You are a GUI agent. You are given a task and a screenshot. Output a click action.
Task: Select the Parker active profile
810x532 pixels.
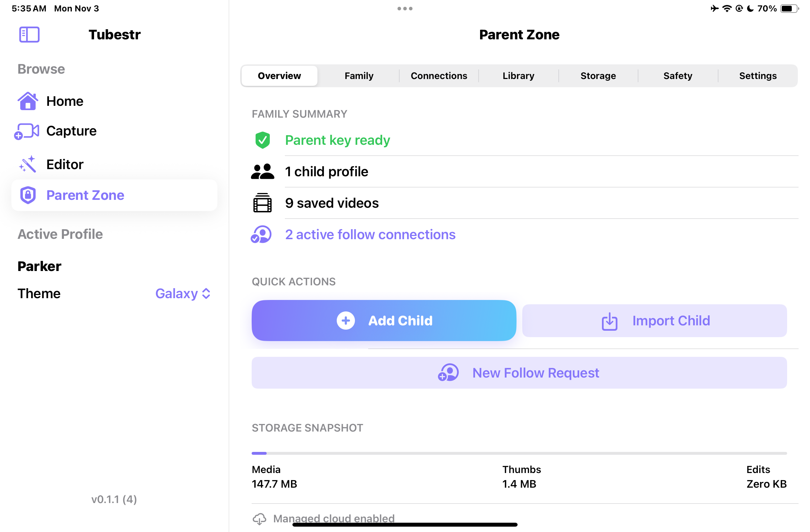pos(39,266)
